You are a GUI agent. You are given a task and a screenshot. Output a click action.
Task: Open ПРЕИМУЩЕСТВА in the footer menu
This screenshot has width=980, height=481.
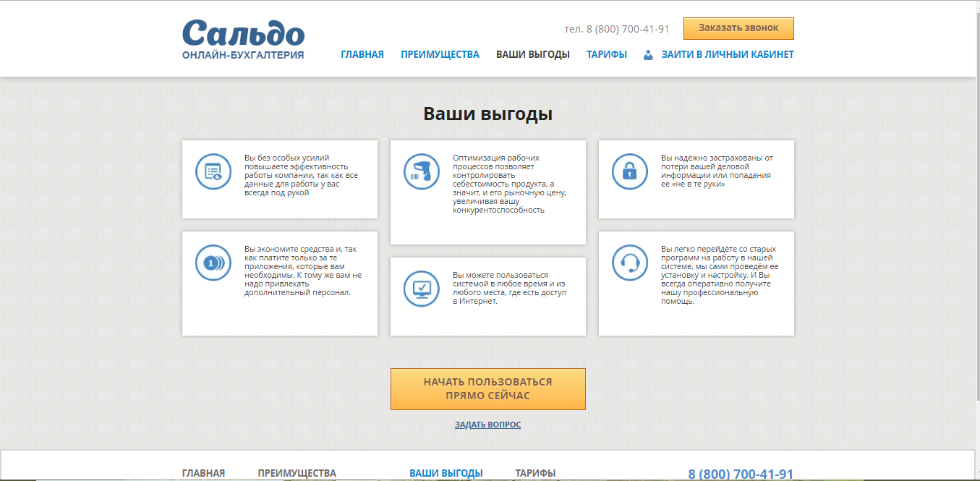(x=297, y=473)
